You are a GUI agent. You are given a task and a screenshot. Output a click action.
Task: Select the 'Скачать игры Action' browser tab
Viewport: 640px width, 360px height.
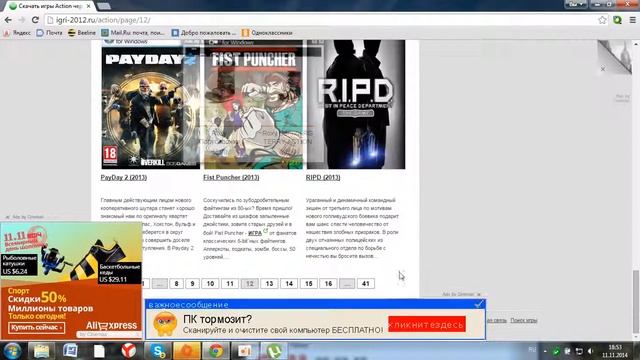coord(49,6)
